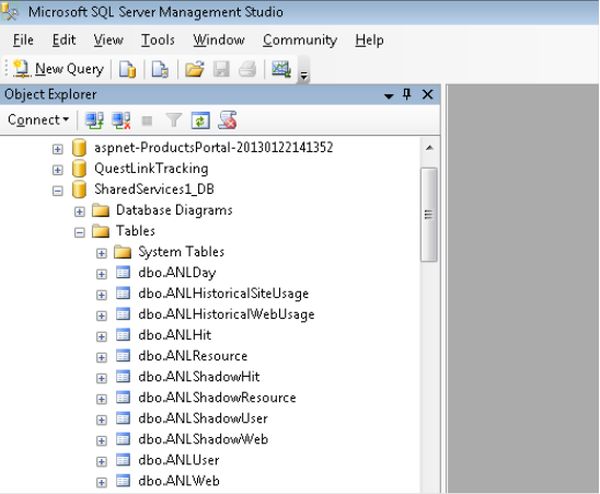Expand the aspnet-ProductsPortal database node
The width and height of the screenshot is (600, 494).
[57, 149]
